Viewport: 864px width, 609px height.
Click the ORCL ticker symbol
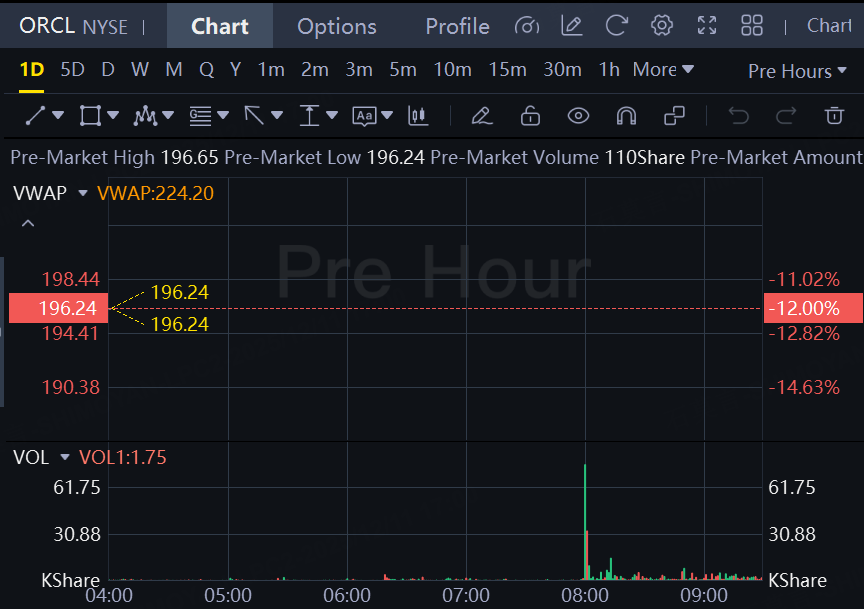click(x=47, y=26)
